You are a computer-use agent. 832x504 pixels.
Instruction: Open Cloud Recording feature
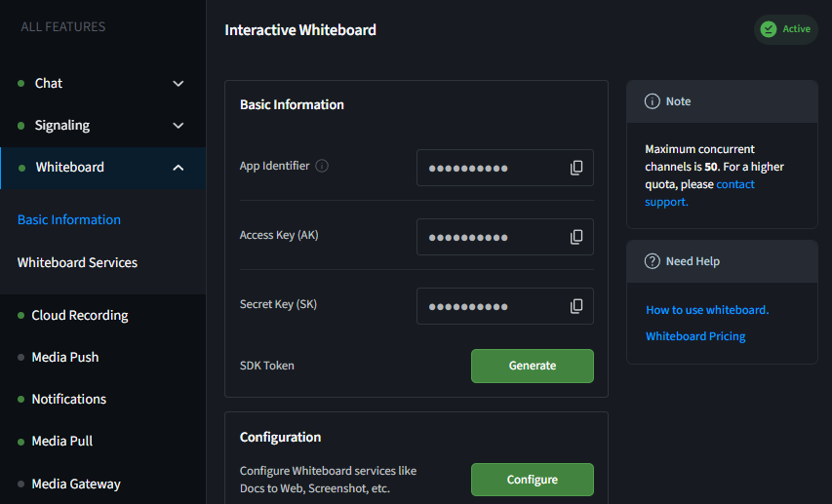click(80, 315)
